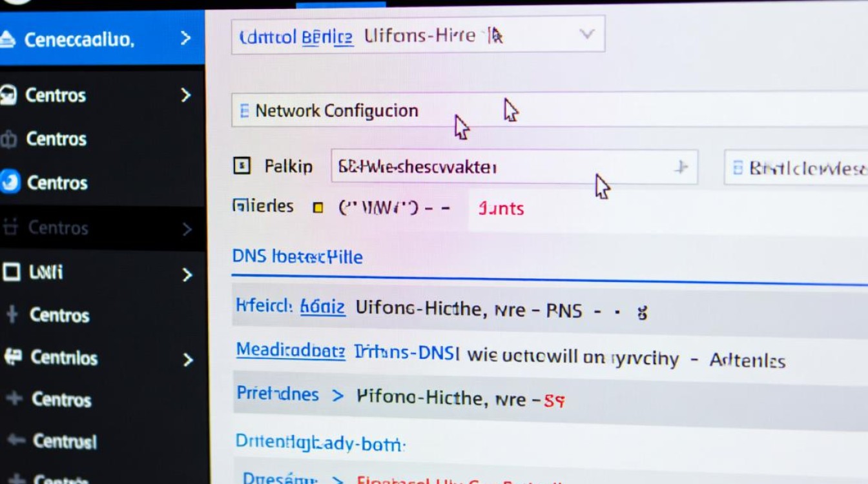The width and height of the screenshot is (868, 484).
Task: Click the plus icon inside the Palkip field
Action: pos(680,168)
